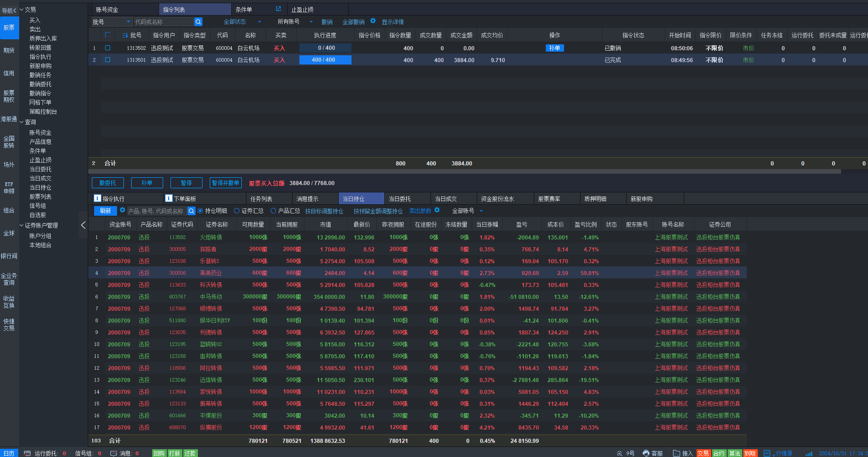
Task: Click the column sort icon beside 批号 header
Action: pyautogui.click(x=125, y=35)
